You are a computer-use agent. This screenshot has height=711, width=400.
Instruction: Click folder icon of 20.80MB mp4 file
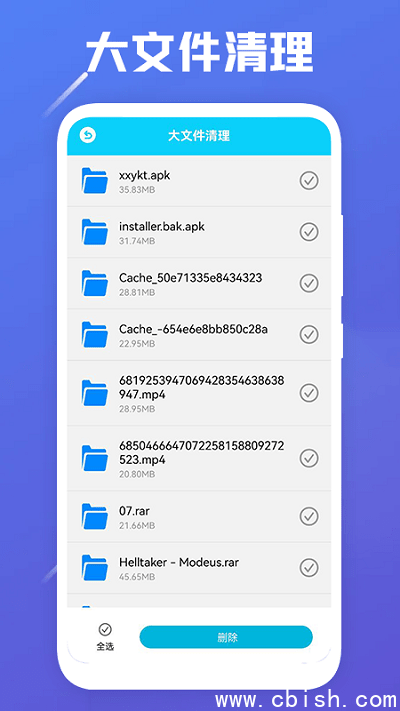(95, 458)
